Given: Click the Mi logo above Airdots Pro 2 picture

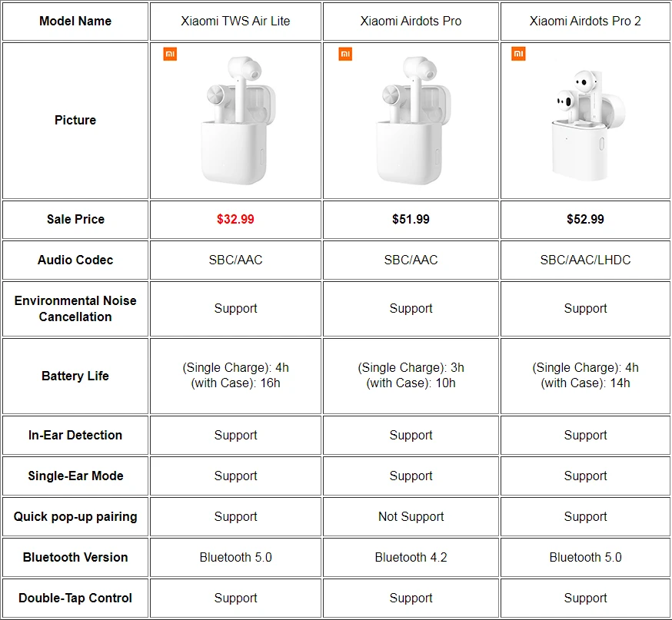Looking at the screenshot, I should (x=519, y=55).
